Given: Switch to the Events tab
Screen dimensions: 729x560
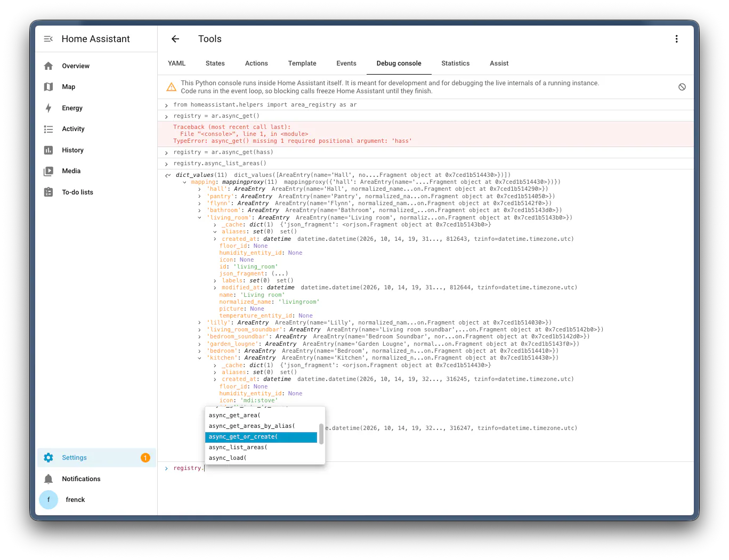Looking at the screenshot, I should pyautogui.click(x=346, y=63).
